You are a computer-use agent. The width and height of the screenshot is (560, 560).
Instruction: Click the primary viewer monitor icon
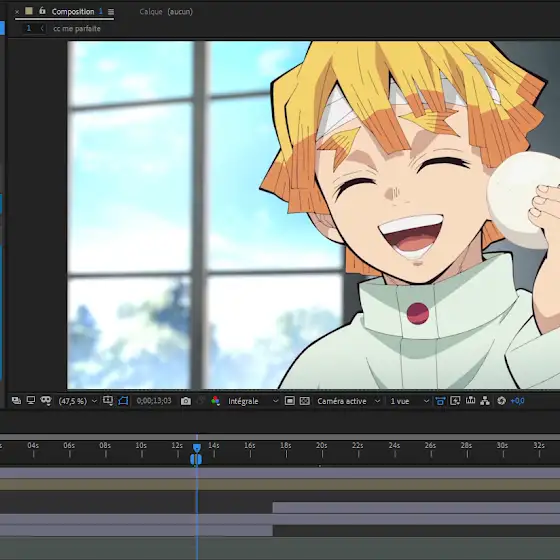click(31, 400)
